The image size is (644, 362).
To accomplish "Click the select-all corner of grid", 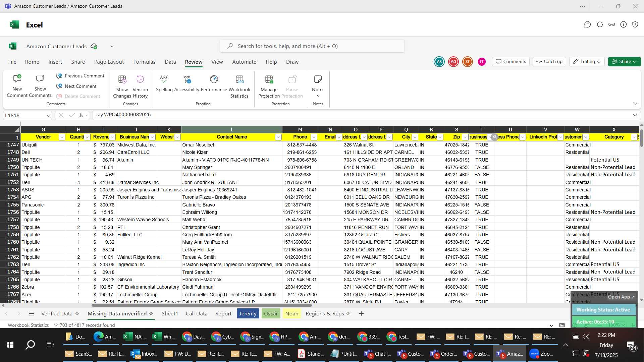I will [x=10, y=129].
